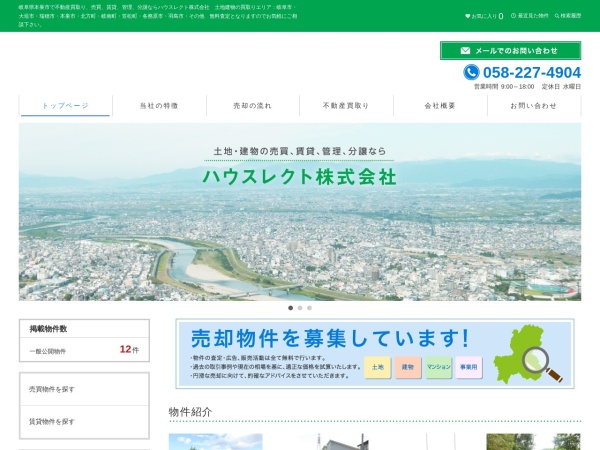The height and width of the screenshot is (450, 600).
Task: Open rightmost property thumbnail with trees
Action: [x=533, y=442]
